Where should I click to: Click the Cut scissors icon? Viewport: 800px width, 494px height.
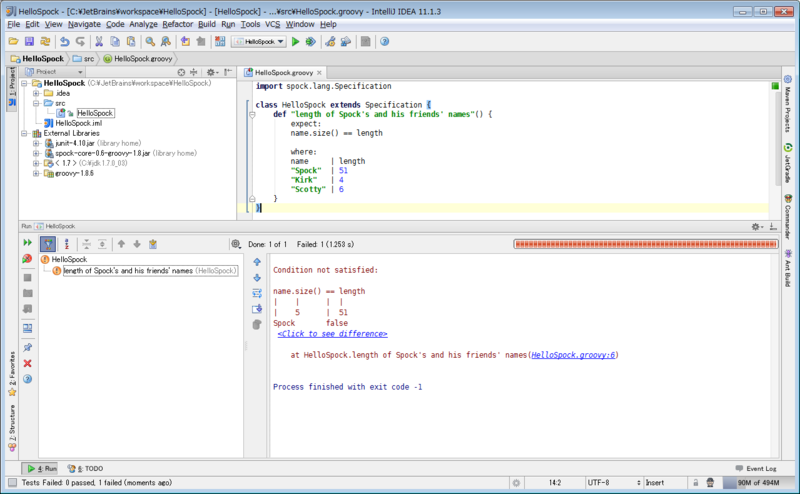click(x=99, y=41)
